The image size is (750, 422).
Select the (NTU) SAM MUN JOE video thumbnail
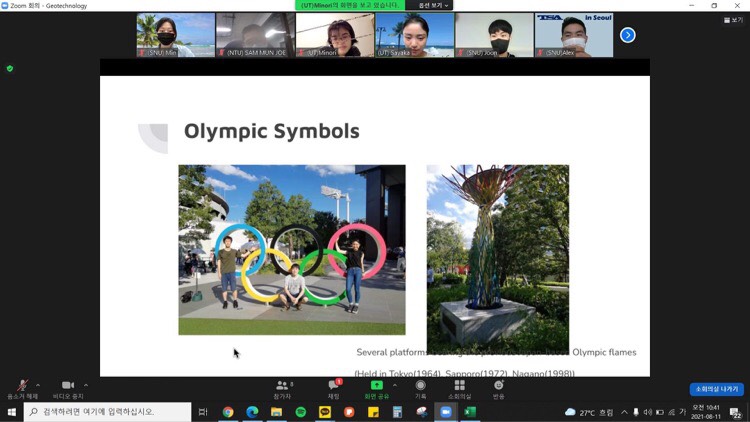255,35
